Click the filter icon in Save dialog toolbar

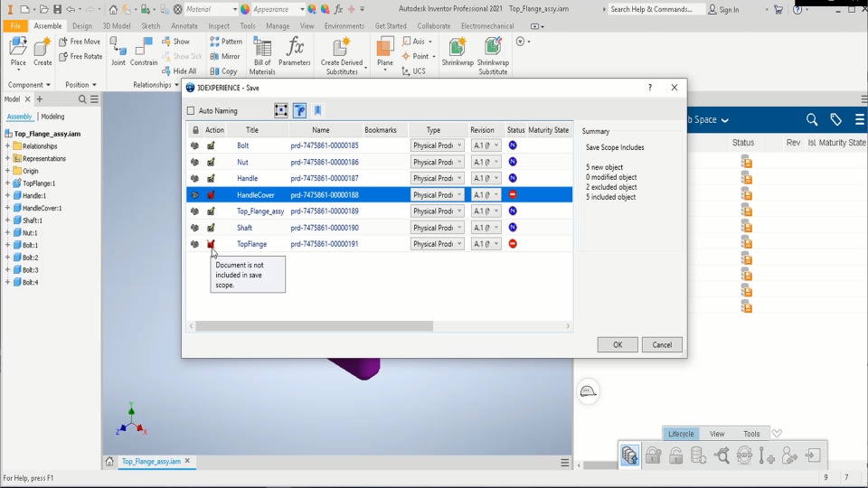[x=299, y=110]
